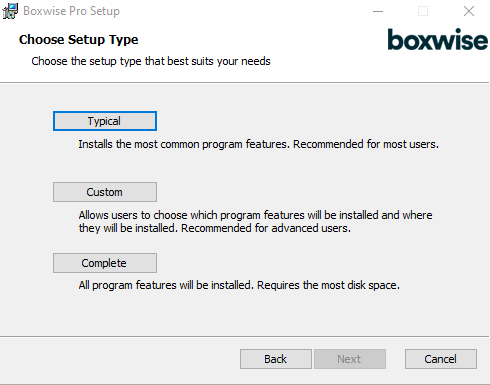This screenshot has width=490, height=385.
Task: Minimize the Boxwise Pro Setup window
Action: point(378,11)
